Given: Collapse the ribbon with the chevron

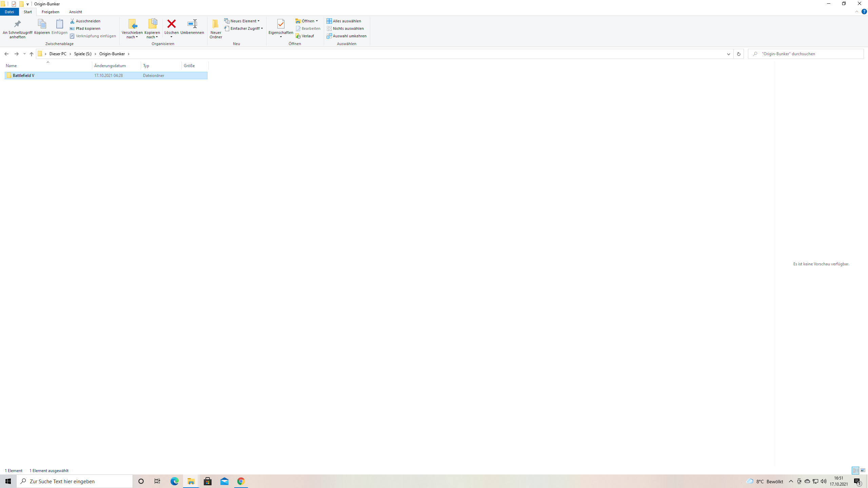Looking at the screenshot, I should [x=857, y=12].
